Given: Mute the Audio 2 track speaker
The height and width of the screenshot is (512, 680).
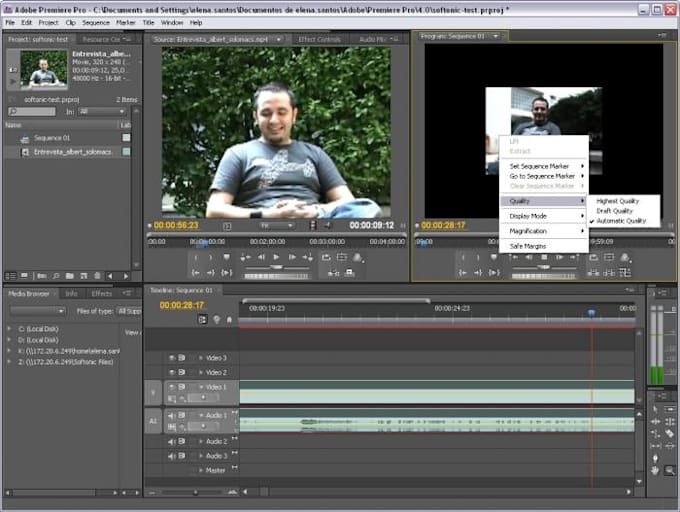Looking at the screenshot, I should pos(171,441).
